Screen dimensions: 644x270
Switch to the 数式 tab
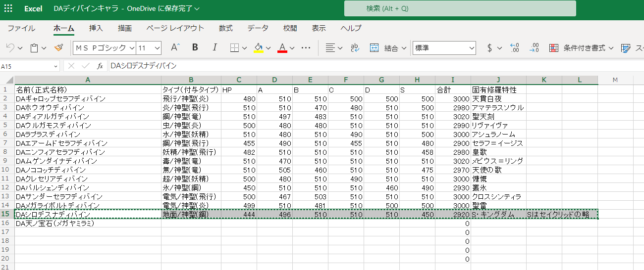pos(225,28)
